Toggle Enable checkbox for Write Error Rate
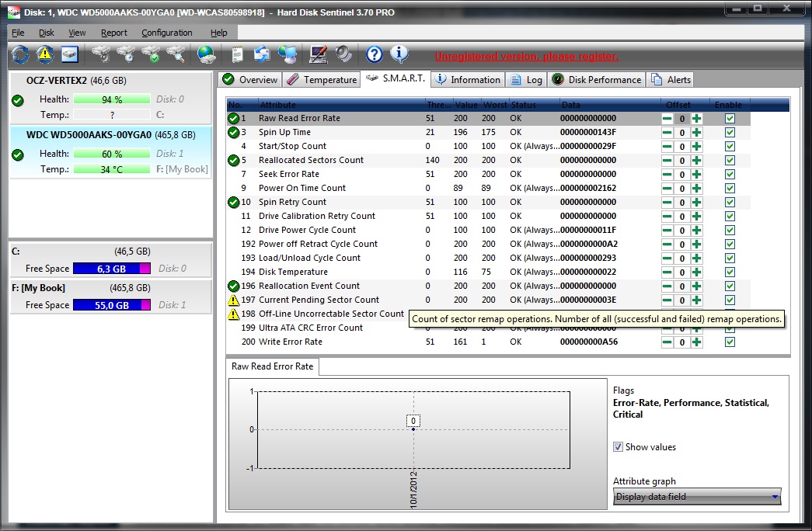The width and height of the screenshot is (812, 531). 730,342
